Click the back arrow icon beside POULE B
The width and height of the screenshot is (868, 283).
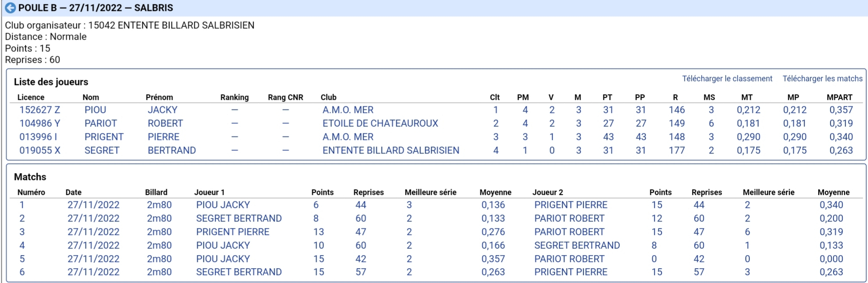click(x=10, y=8)
